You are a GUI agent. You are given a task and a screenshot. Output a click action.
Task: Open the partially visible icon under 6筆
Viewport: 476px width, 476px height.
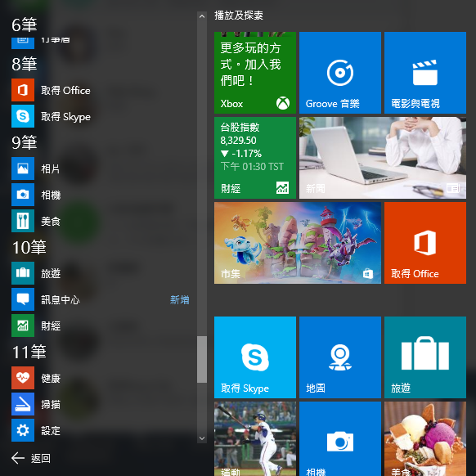(x=23, y=43)
